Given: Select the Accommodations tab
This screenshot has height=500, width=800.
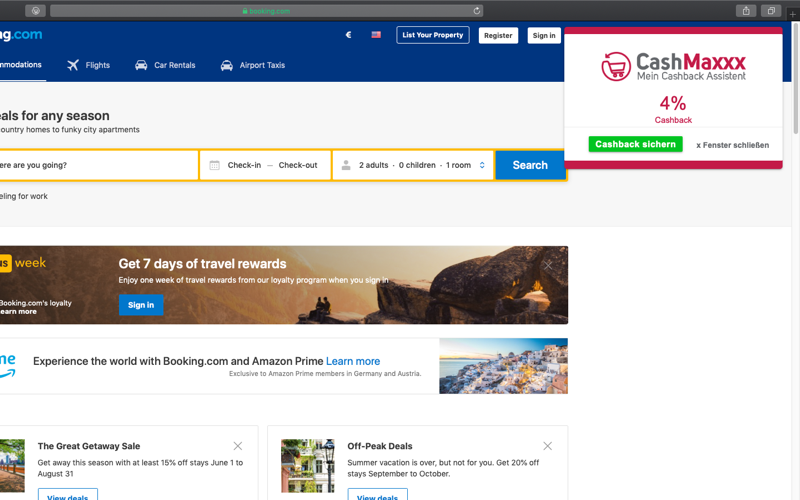Looking at the screenshot, I should coord(21,65).
